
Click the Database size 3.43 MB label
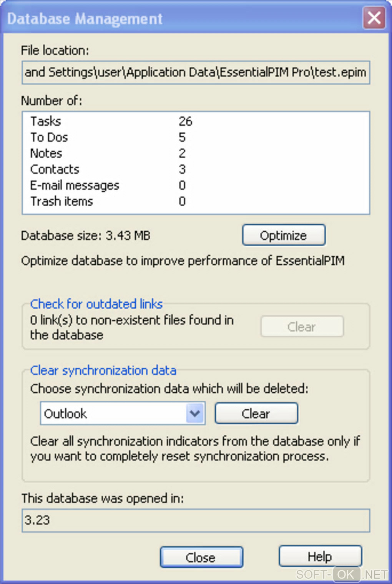click(86, 236)
